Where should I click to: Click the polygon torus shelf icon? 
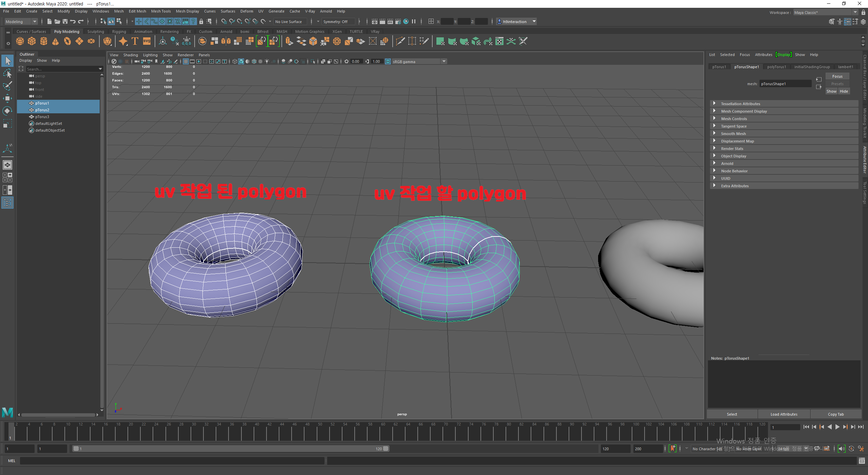(x=67, y=41)
